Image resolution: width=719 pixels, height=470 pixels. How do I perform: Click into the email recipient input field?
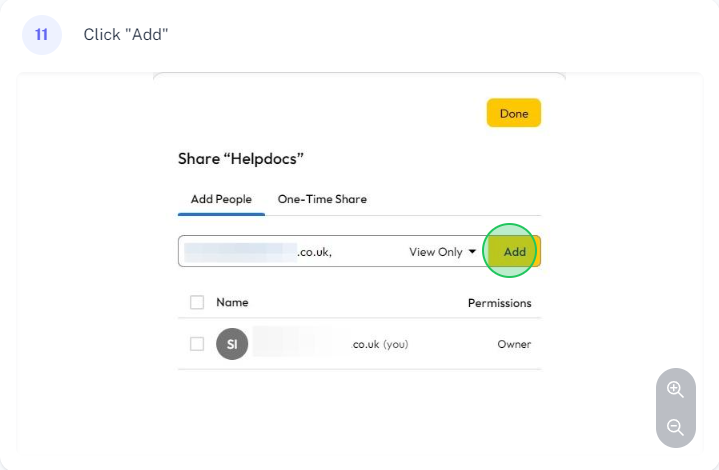(293, 251)
